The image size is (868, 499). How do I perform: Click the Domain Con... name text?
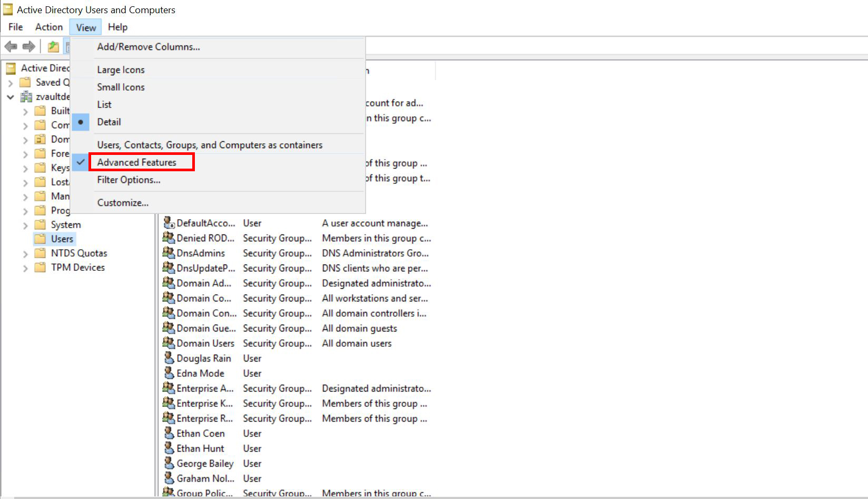(206, 313)
